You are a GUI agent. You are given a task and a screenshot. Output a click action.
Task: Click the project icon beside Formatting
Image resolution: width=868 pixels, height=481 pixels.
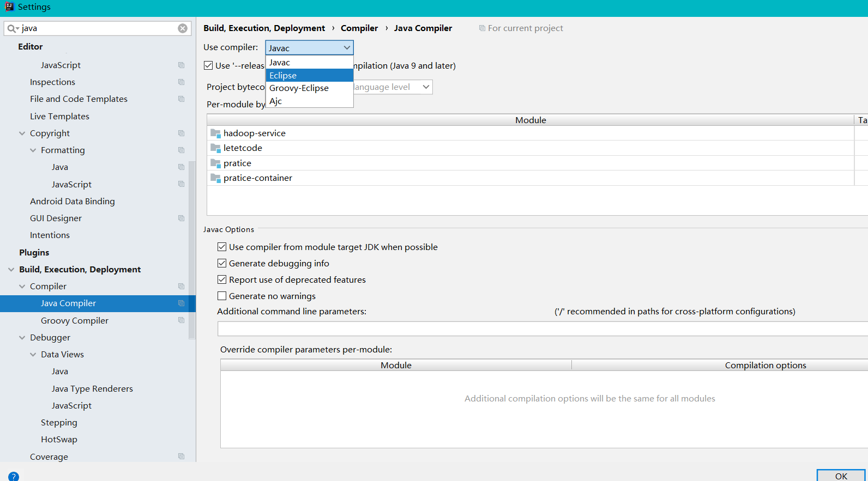[181, 150]
